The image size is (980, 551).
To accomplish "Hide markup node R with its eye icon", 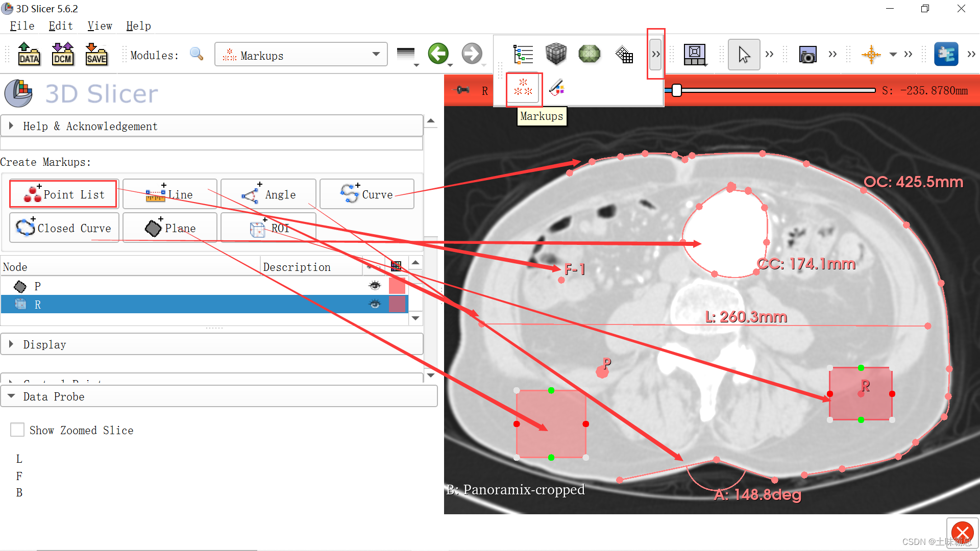I will point(375,304).
